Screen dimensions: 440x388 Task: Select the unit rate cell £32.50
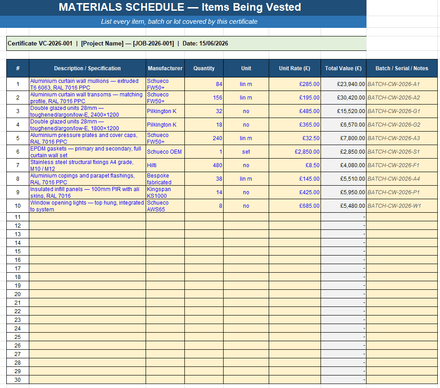[295, 138]
